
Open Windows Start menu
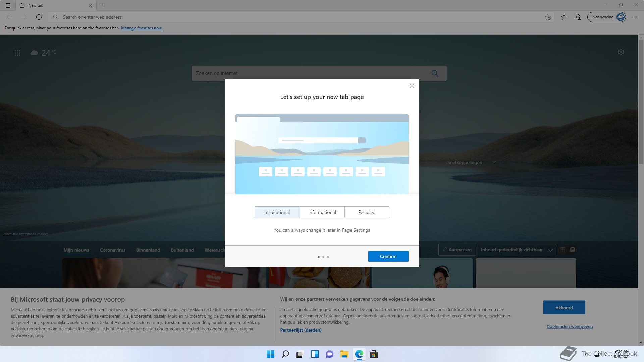(x=270, y=354)
